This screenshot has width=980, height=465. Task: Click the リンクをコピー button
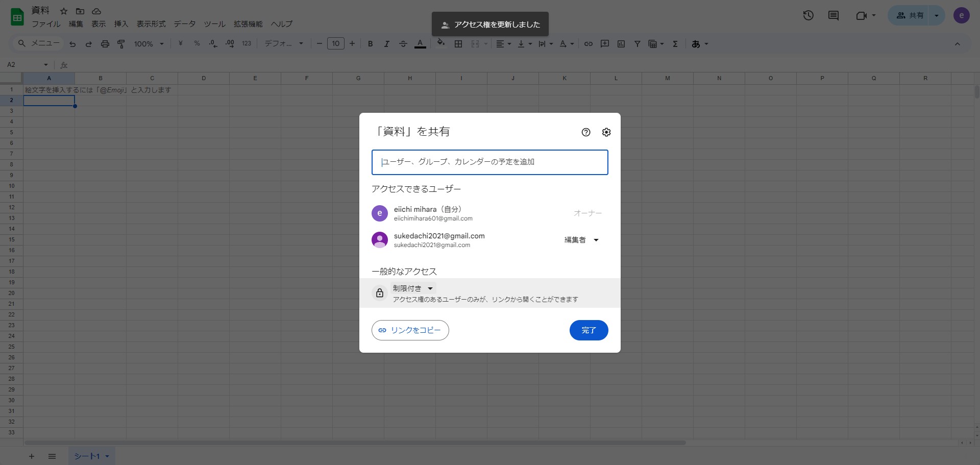410,330
